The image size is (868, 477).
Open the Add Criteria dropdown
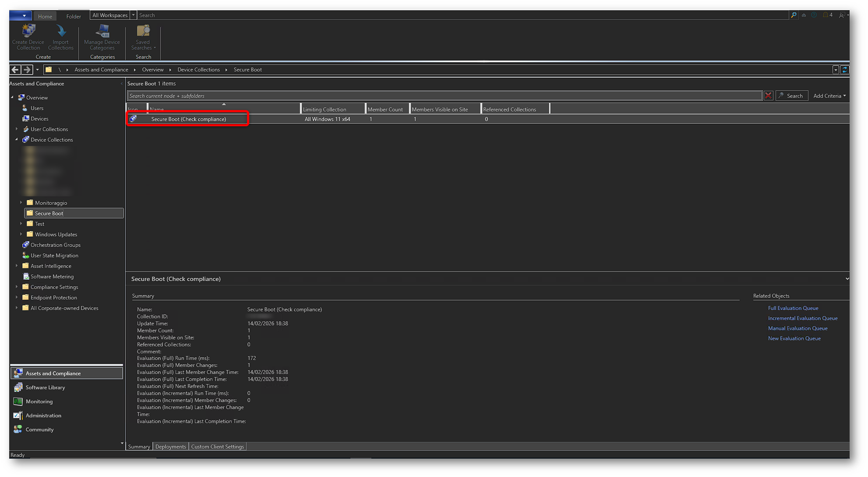pos(829,96)
